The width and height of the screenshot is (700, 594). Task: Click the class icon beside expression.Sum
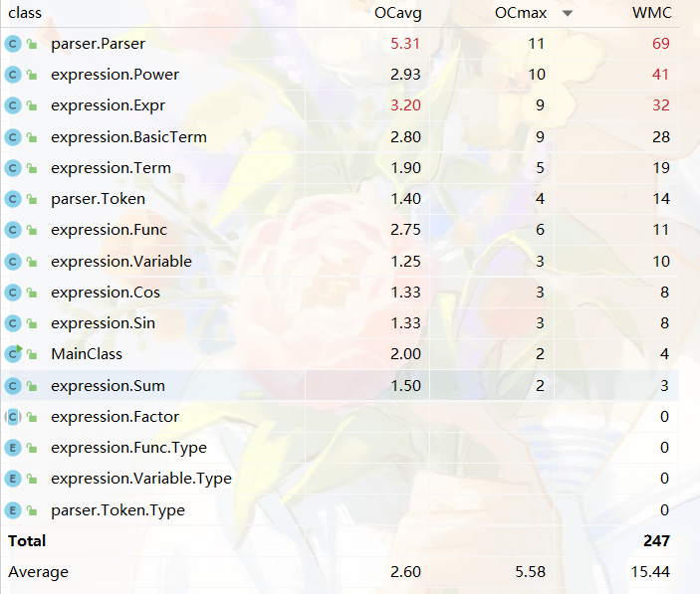13,385
